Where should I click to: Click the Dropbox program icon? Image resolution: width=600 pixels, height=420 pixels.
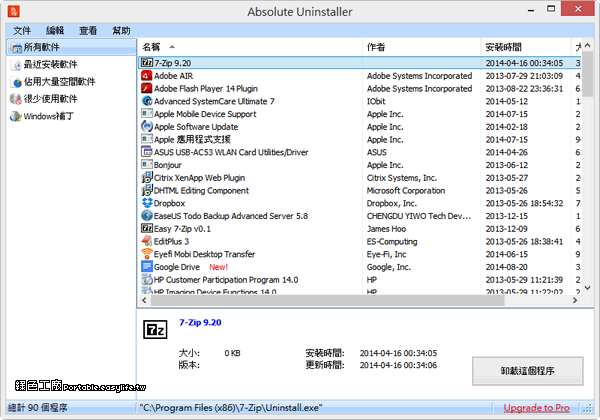(x=147, y=203)
